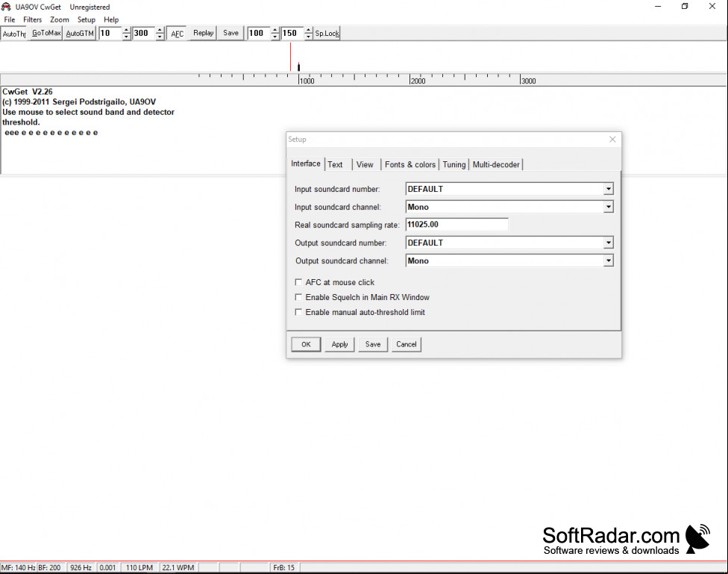
Task: Increase the value 300 with up arrow
Action: [160, 30]
